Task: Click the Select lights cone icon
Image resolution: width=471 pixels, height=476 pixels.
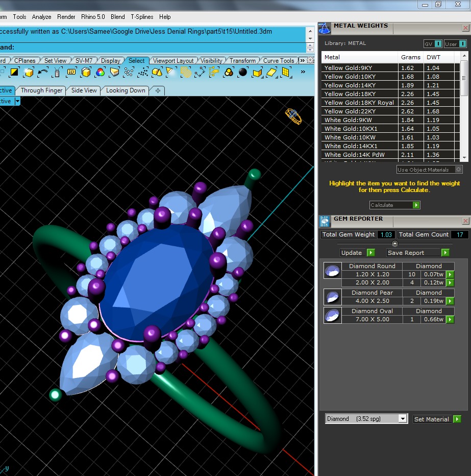Action: (x=171, y=72)
